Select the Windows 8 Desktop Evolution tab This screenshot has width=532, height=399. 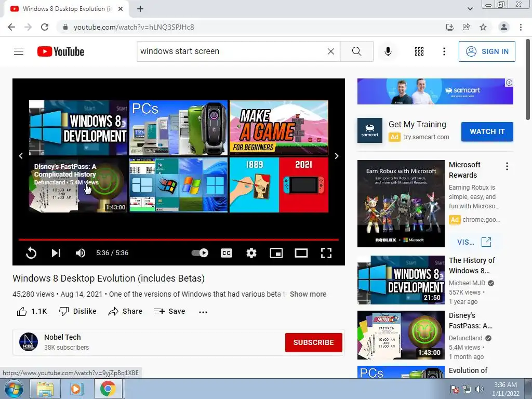(66, 9)
